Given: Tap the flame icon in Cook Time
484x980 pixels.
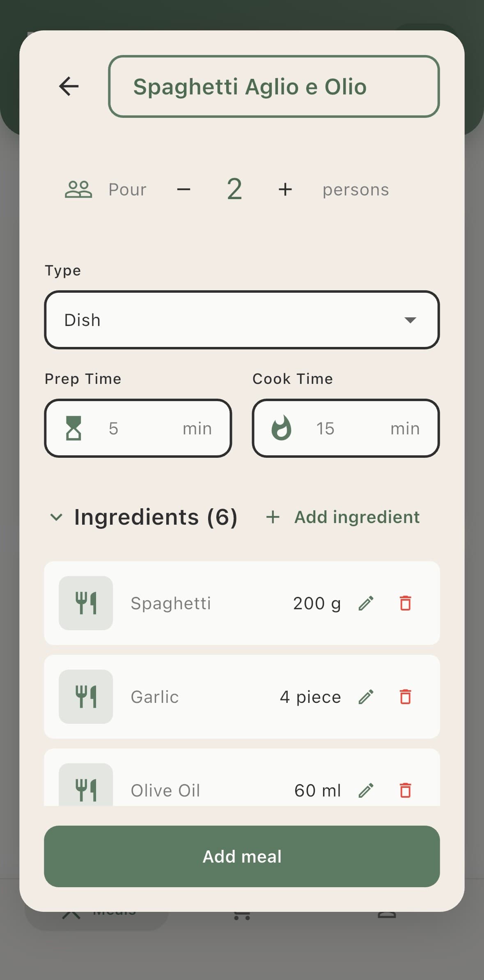Looking at the screenshot, I should [282, 428].
